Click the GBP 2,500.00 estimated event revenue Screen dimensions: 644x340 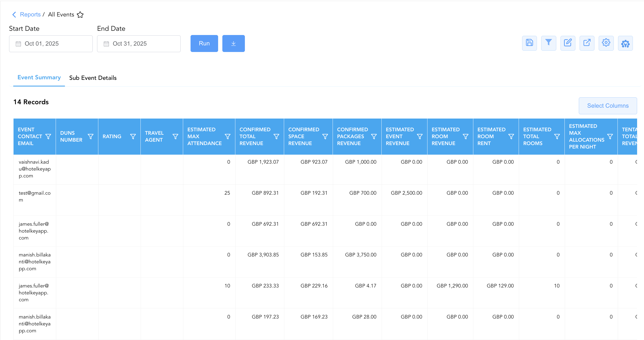(x=407, y=193)
